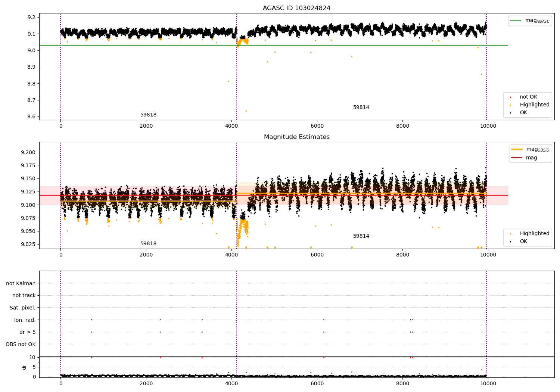Click the 10000 x-tick under the bottom panel

click(488, 384)
